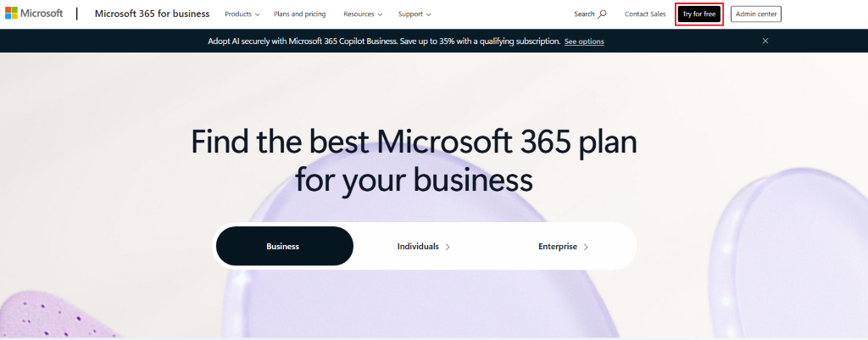This screenshot has width=868, height=340.
Task: Click the arrow chevron beside Individuals
Action: coord(448,247)
